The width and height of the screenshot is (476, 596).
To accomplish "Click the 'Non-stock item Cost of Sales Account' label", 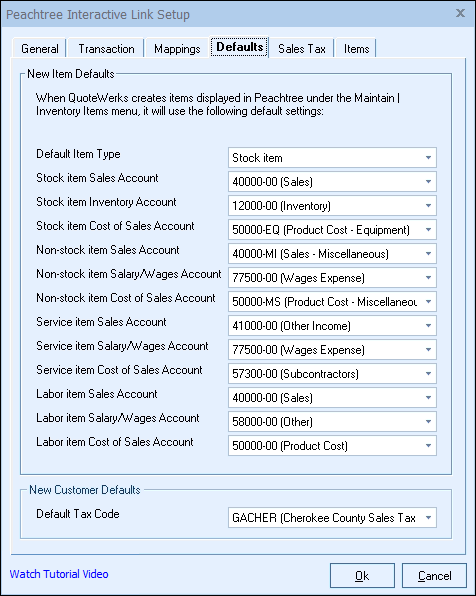I will tap(126, 298).
